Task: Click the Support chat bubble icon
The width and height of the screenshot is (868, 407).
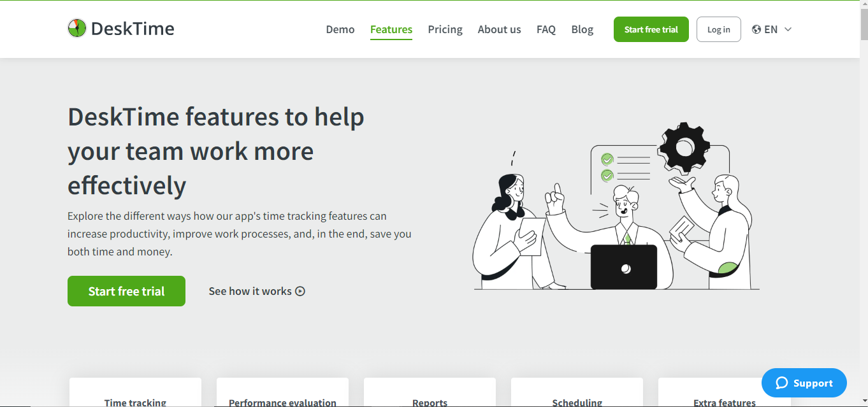Action: click(781, 383)
